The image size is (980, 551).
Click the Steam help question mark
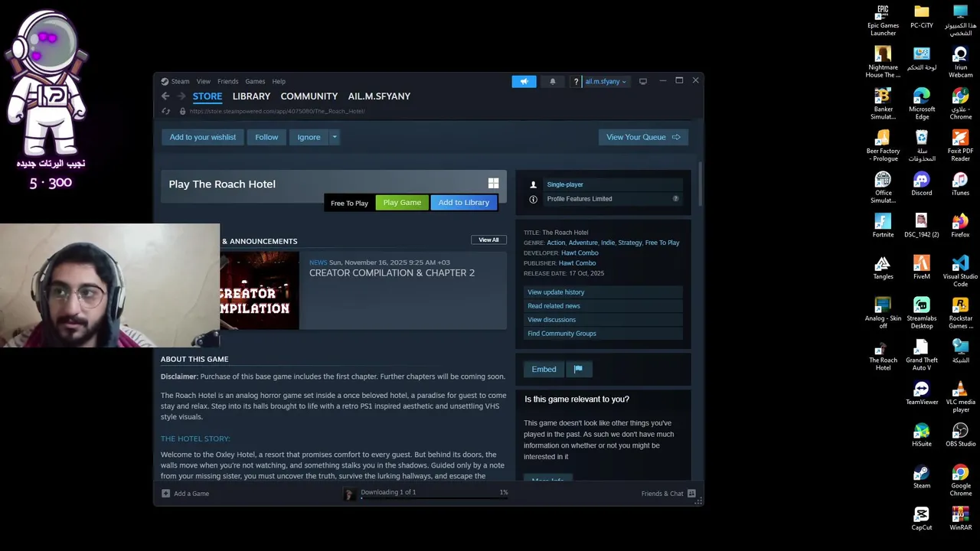tap(576, 82)
